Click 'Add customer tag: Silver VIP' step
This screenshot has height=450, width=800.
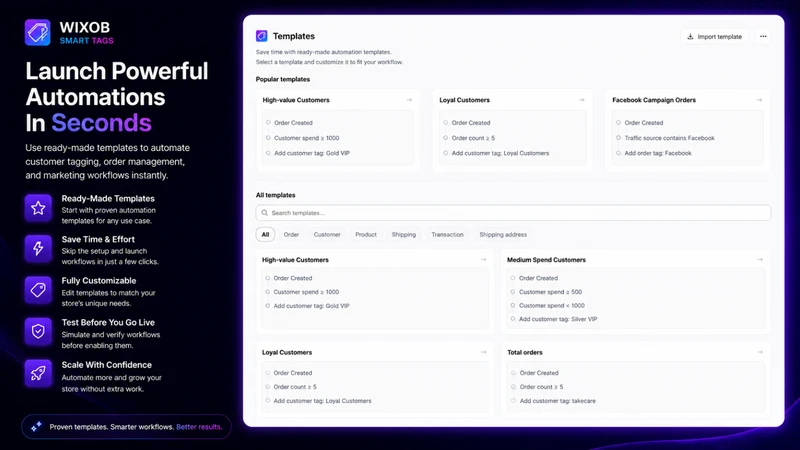point(558,319)
